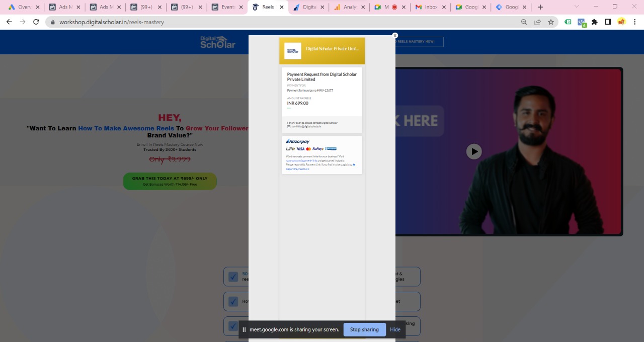Share this page icon in address bar
The image size is (644, 342).
pos(537,22)
